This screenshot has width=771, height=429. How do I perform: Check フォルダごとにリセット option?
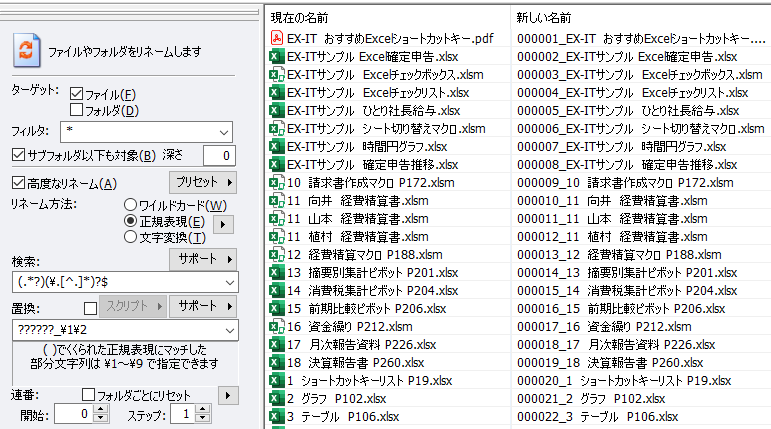(89, 395)
